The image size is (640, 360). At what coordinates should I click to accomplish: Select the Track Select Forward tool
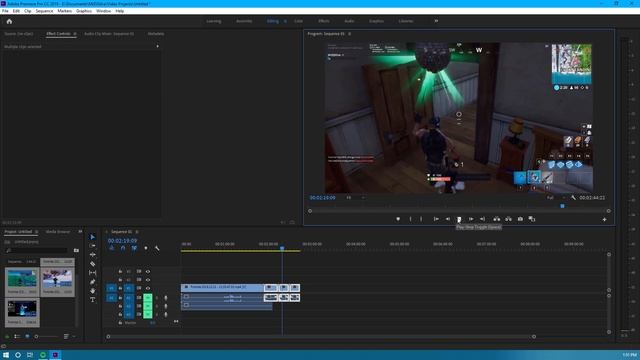(x=92, y=246)
